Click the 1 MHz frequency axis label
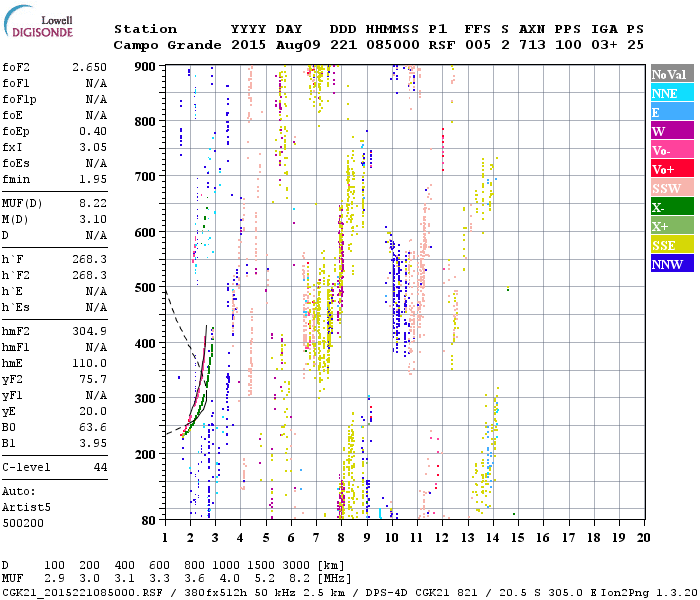The width and height of the screenshot is (700, 600). coord(165,538)
